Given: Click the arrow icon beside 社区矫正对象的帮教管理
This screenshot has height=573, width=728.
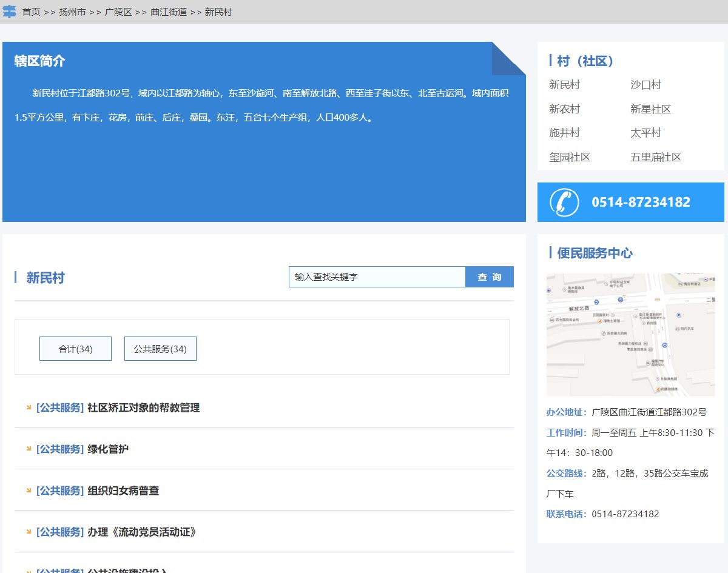Looking at the screenshot, I should click(29, 407).
